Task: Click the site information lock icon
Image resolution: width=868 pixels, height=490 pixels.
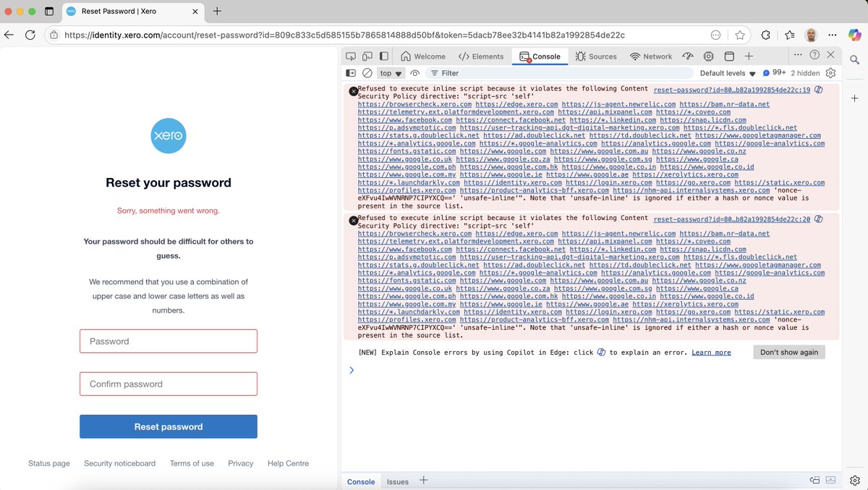Action: pyautogui.click(x=54, y=35)
